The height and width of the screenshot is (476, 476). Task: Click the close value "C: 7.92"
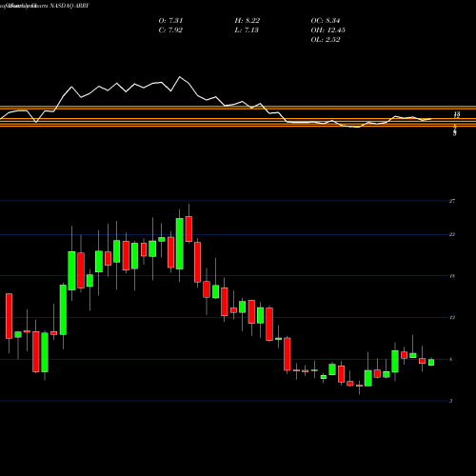tap(170, 30)
